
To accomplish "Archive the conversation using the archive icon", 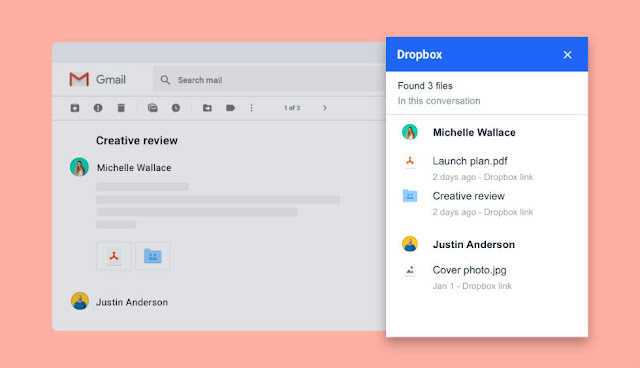I will tap(75, 108).
